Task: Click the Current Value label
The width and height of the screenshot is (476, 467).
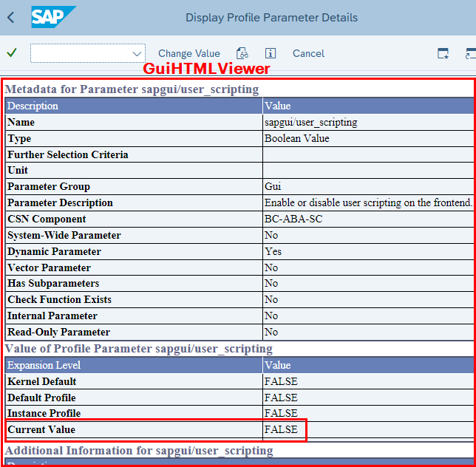Action: pos(41,429)
